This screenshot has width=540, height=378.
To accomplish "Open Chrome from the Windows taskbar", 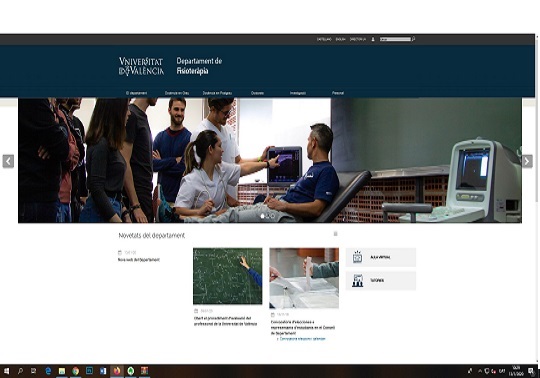I will tap(75, 371).
